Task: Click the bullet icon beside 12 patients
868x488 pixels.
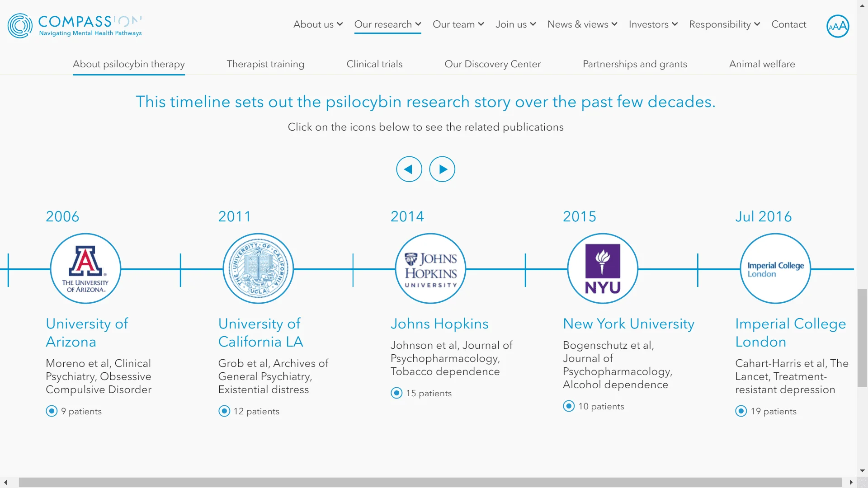Action: (x=224, y=411)
